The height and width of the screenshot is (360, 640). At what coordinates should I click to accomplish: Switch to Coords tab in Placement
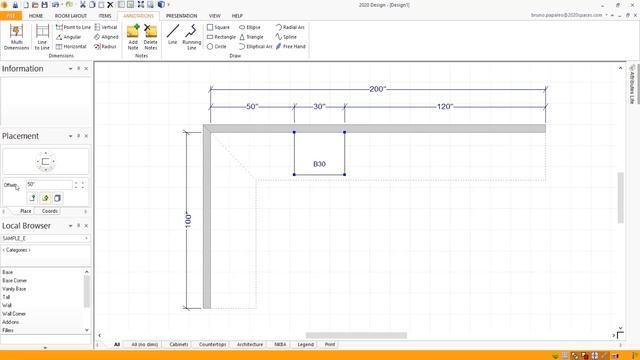coord(49,211)
